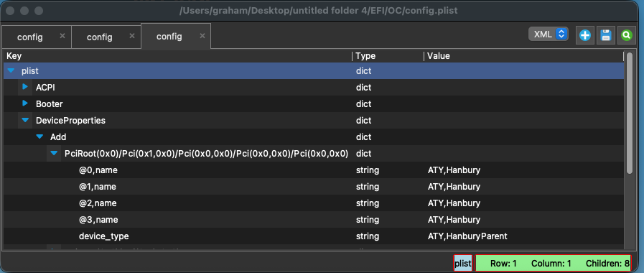644x273 pixels.
Task: Click the ATY,Hanbury value of @0,name
Action: click(454, 170)
